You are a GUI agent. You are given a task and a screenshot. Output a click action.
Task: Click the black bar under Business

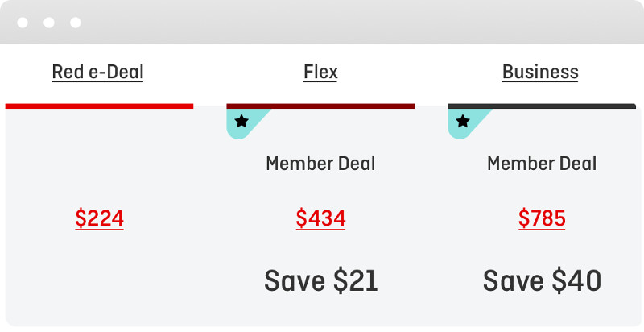pyautogui.click(x=542, y=106)
